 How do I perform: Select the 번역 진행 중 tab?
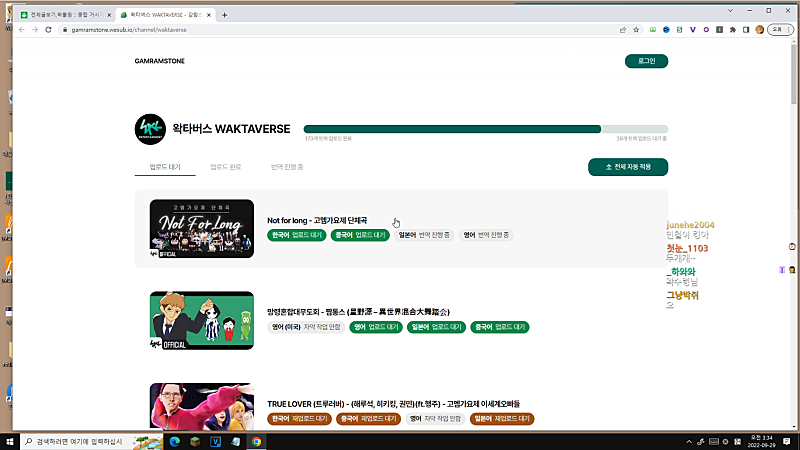(x=287, y=167)
